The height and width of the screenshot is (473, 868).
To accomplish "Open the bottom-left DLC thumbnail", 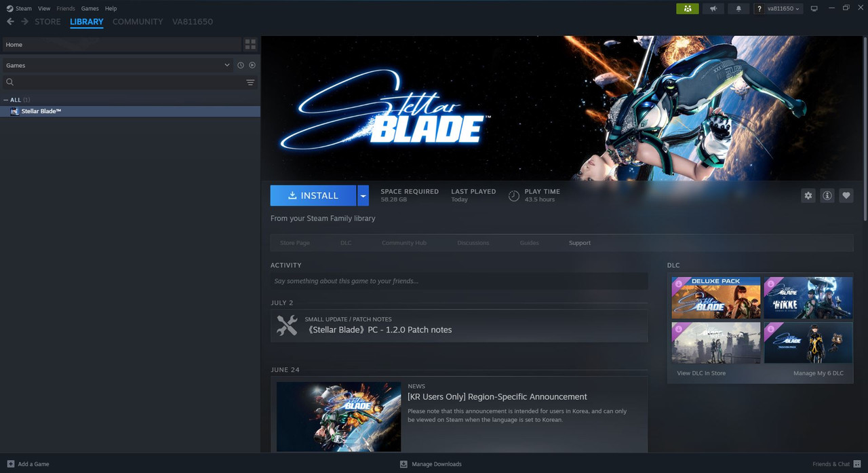I will click(x=716, y=343).
